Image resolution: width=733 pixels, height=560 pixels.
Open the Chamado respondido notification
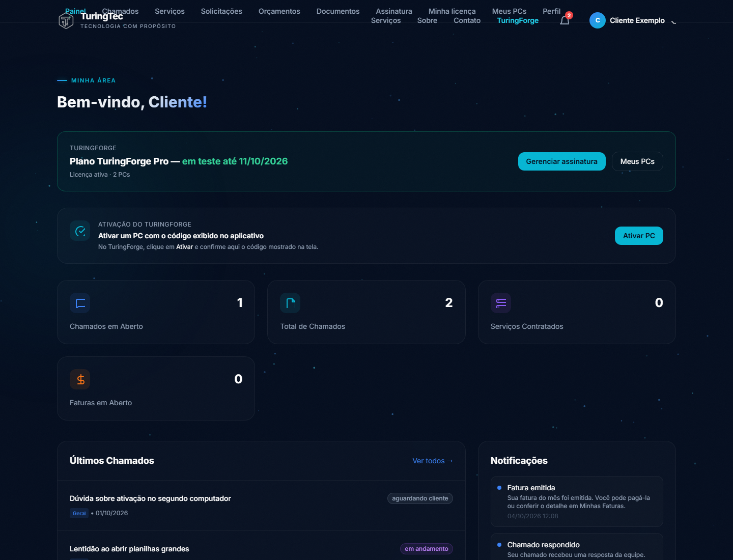577,547
